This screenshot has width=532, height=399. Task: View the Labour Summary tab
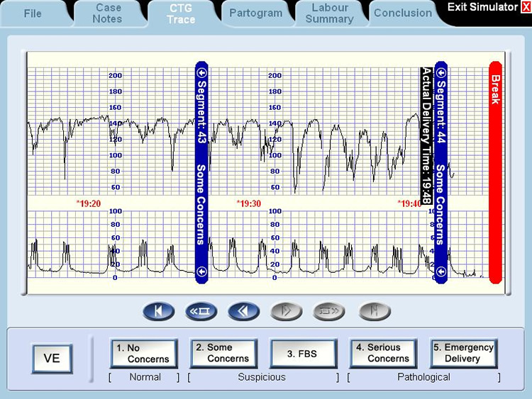[x=329, y=13]
